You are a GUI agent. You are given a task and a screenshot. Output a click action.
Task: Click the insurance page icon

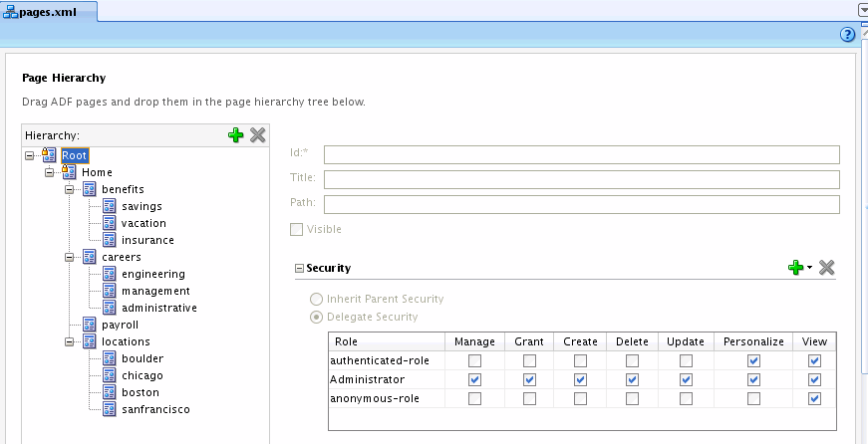(x=109, y=240)
